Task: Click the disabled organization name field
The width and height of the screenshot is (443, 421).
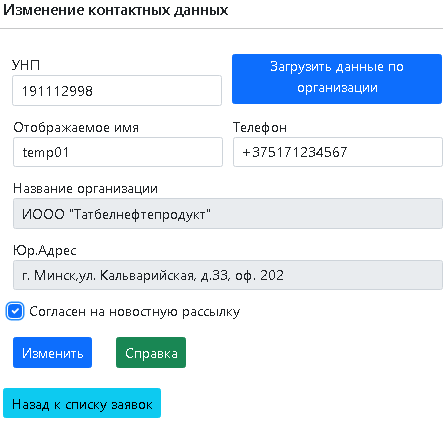Action: [228, 214]
